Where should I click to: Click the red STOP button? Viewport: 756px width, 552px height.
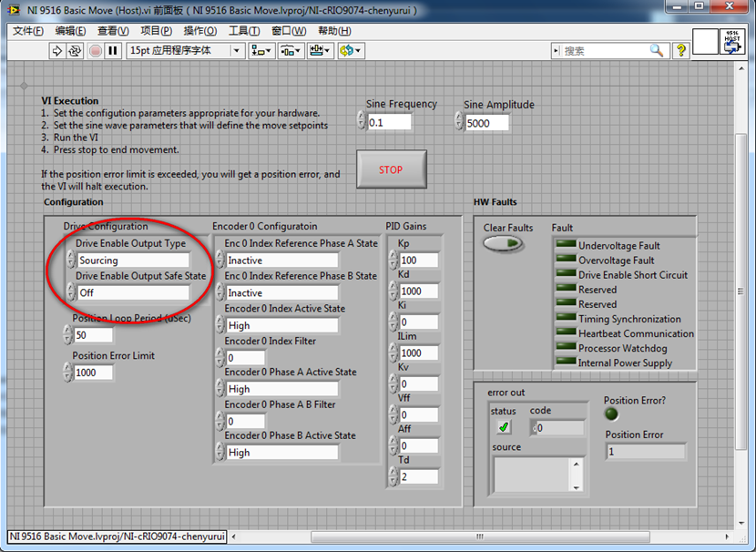pyautogui.click(x=392, y=169)
